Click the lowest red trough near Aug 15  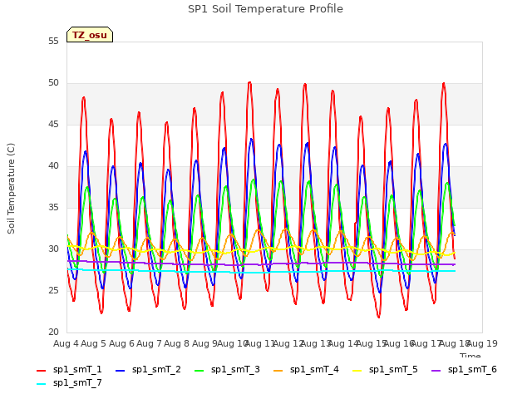coord(379,317)
